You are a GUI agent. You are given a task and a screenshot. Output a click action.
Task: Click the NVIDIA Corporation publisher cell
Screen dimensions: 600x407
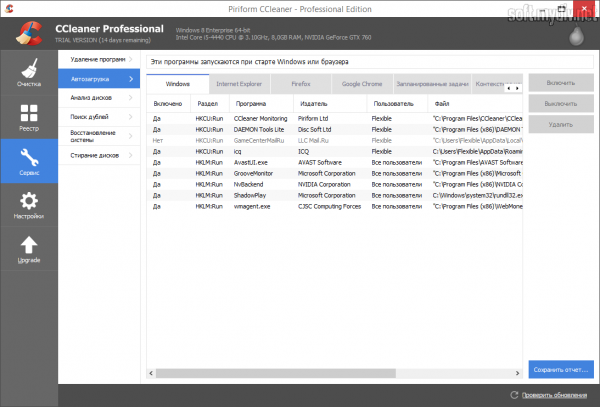tap(324, 184)
